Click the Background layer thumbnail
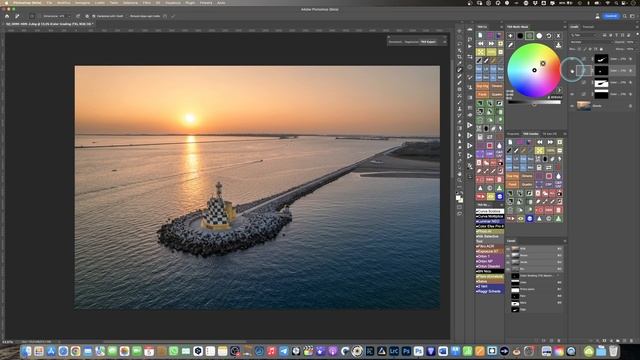Viewport: 640px width, 360px height. click(584, 106)
